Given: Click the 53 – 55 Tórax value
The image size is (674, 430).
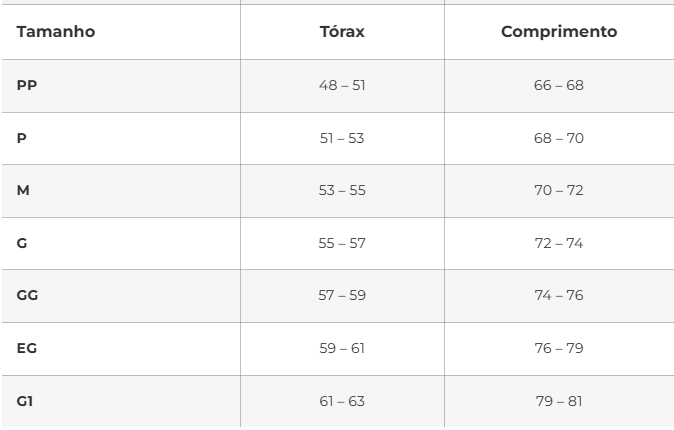Looking at the screenshot, I should pyautogui.click(x=341, y=190).
